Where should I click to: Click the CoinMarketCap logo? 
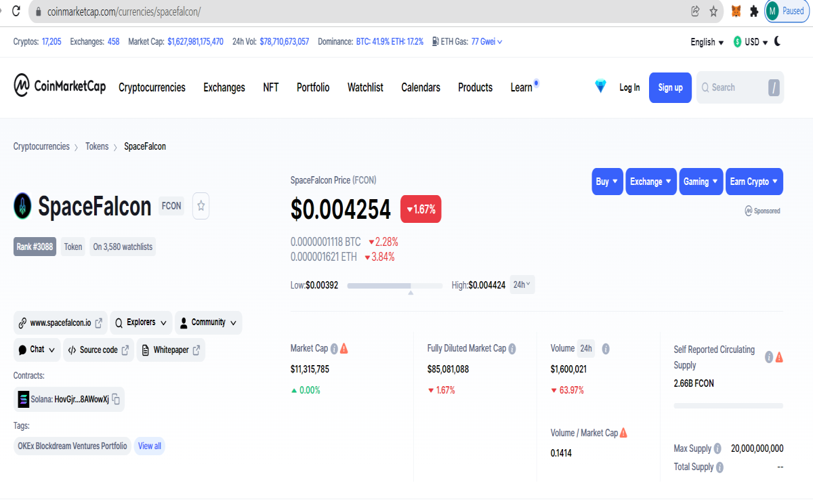(x=60, y=86)
